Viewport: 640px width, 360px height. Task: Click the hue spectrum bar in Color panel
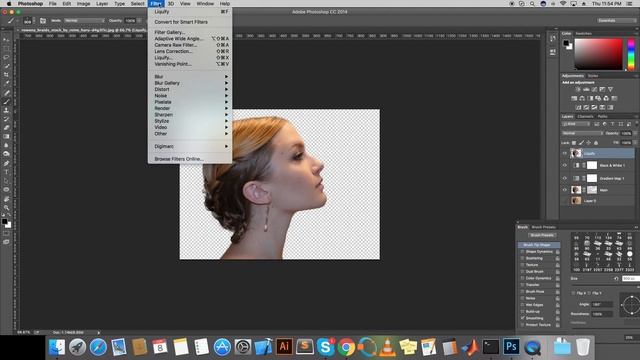coord(631,54)
